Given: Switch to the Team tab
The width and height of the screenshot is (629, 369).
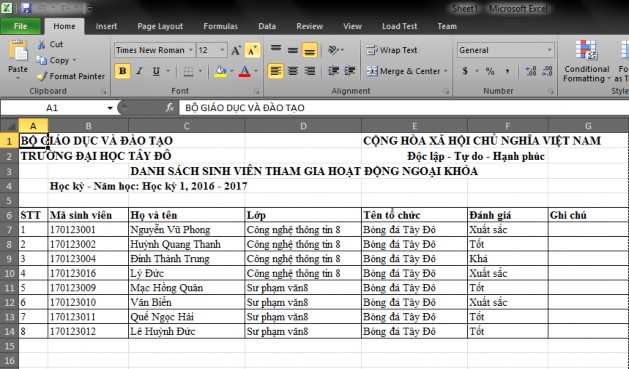Looking at the screenshot, I should [447, 26].
